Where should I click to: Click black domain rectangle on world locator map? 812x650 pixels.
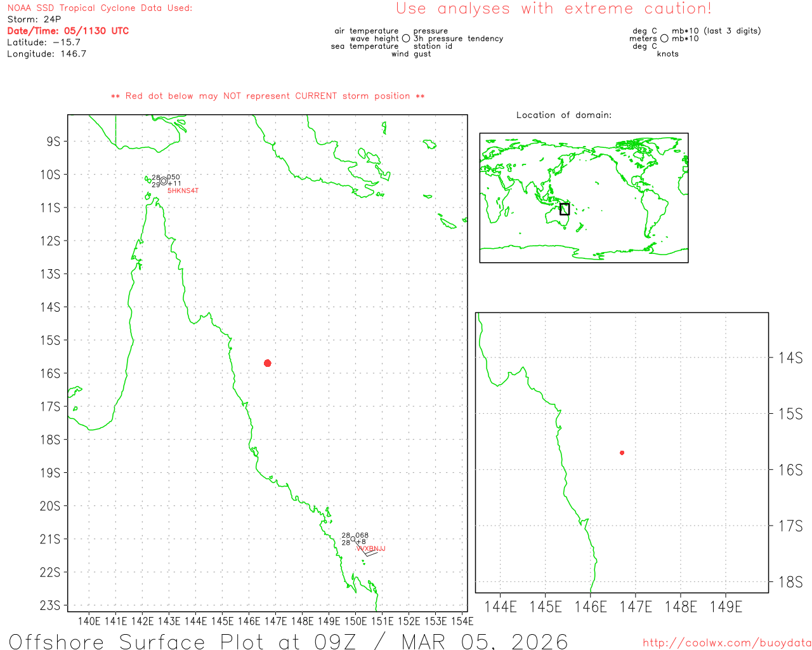tap(565, 209)
